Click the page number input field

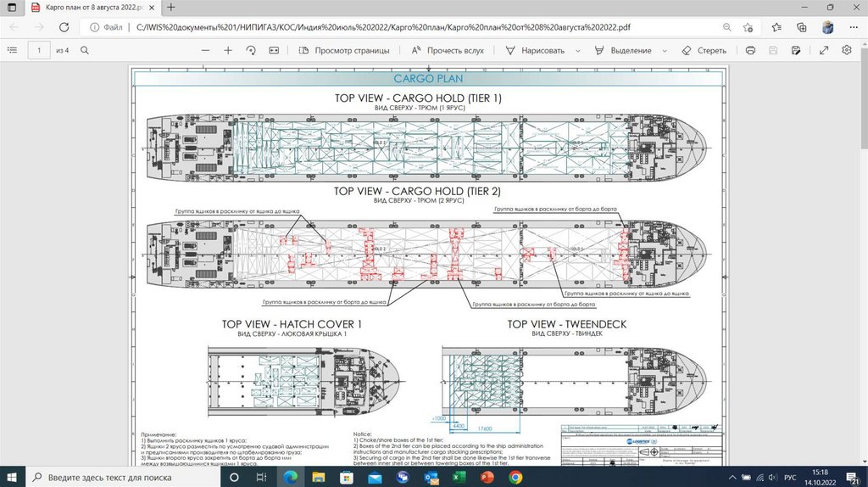39,50
